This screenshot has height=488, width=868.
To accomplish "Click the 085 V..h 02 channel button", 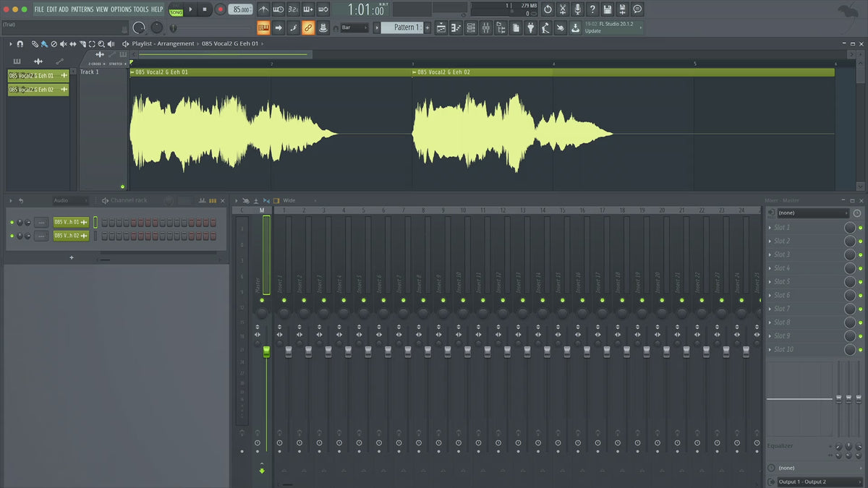I will 70,236.
